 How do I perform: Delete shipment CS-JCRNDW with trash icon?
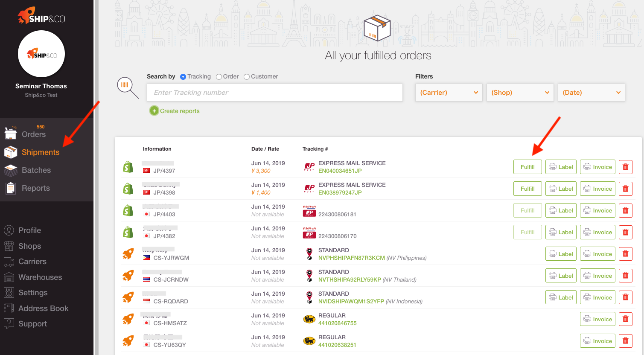pos(626,276)
